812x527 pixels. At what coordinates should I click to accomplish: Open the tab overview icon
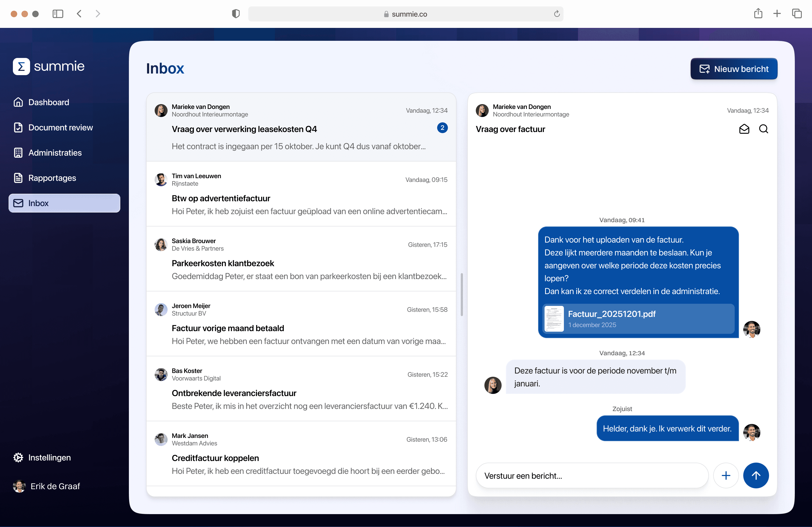point(797,14)
